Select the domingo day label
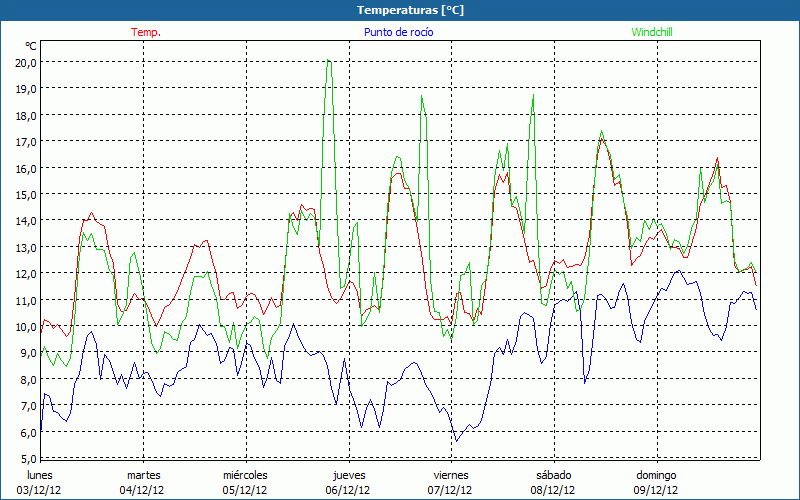The image size is (800, 500). pos(656,475)
